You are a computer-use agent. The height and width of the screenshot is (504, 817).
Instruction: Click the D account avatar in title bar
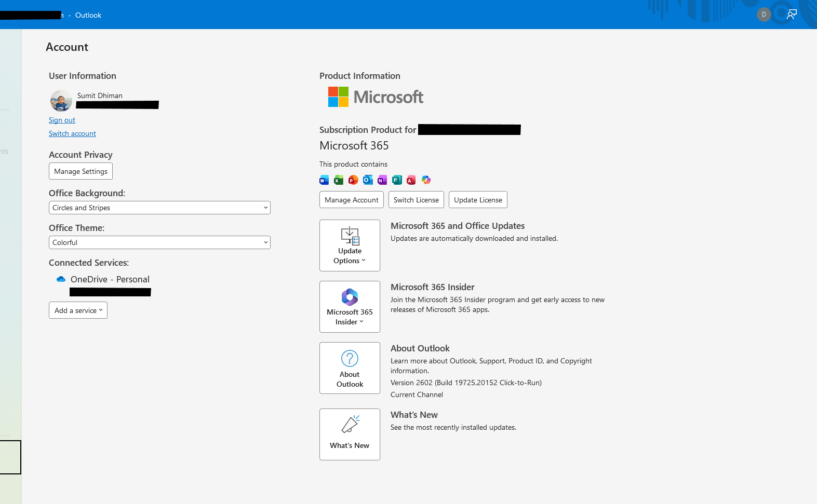[764, 15]
